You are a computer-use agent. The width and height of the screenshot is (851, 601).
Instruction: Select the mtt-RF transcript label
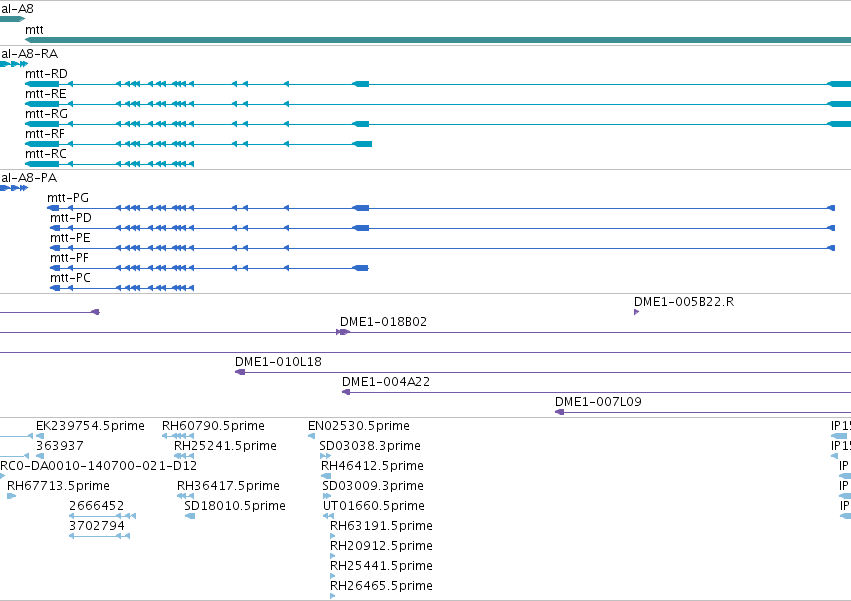(45, 134)
